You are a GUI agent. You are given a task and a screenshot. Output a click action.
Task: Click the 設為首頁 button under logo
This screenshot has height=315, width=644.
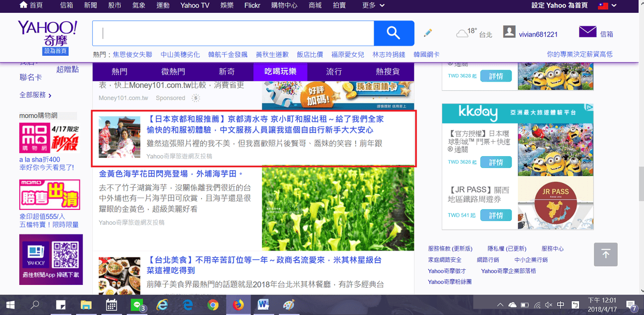[56, 51]
